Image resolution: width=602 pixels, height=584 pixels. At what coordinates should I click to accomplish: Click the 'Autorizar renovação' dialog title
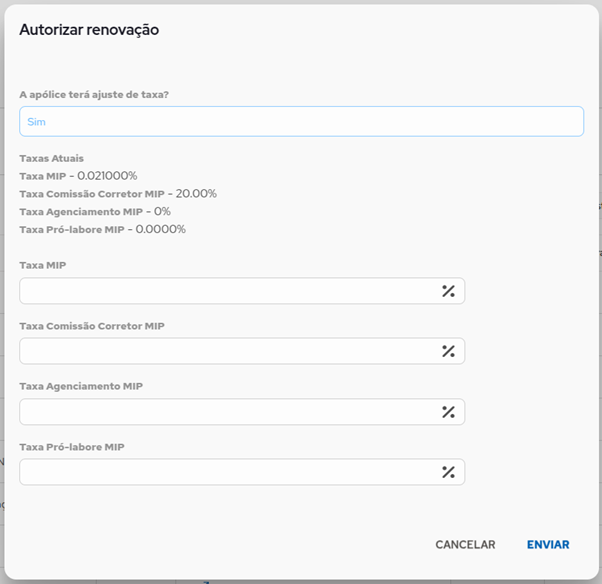pos(89,30)
